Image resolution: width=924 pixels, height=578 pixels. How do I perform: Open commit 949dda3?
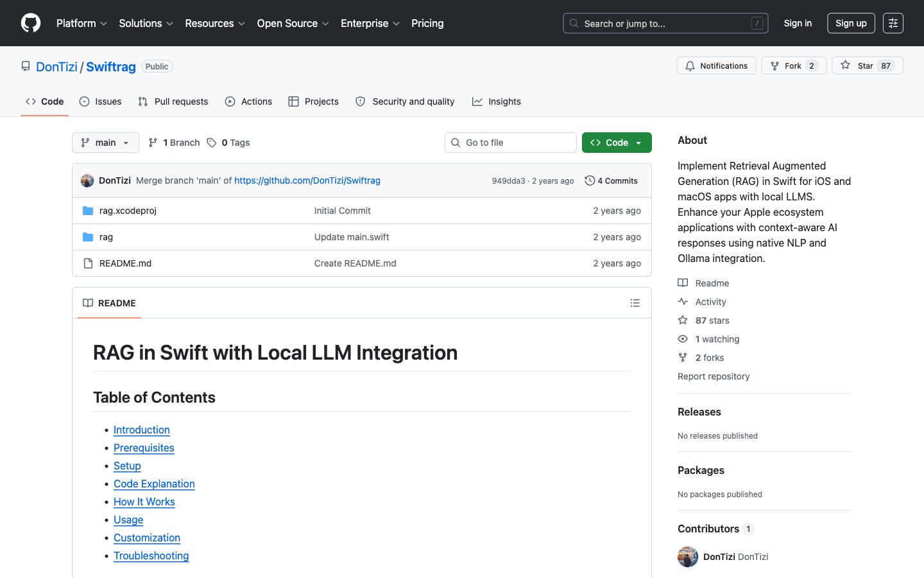point(508,181)
